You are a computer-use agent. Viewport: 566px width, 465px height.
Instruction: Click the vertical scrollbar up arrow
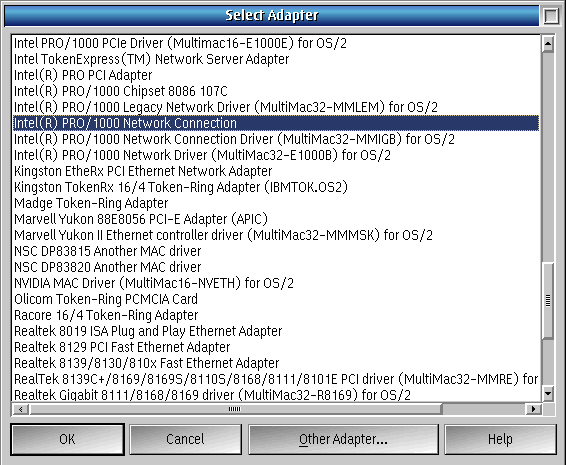pos(548,44)
